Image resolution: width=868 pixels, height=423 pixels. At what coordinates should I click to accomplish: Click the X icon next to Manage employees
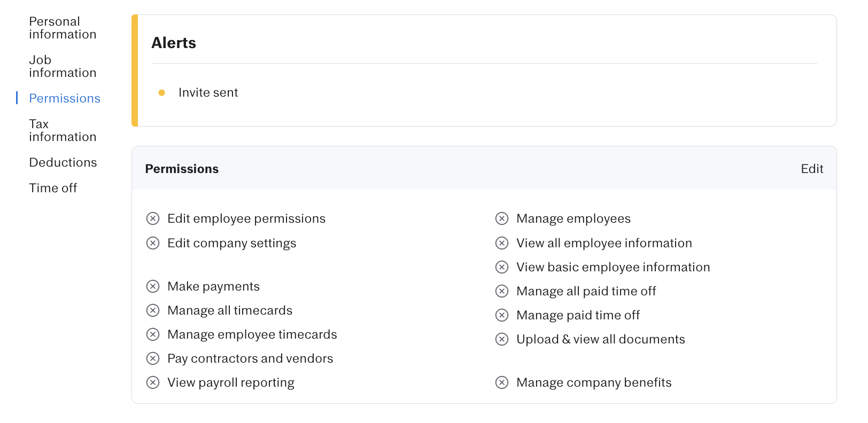click(x=502, y=218)
